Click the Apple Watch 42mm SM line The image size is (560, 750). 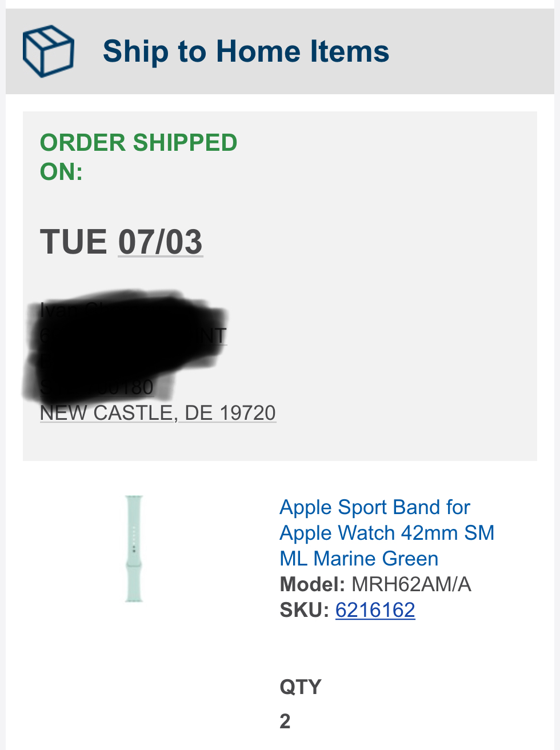(x=387, y=533)
